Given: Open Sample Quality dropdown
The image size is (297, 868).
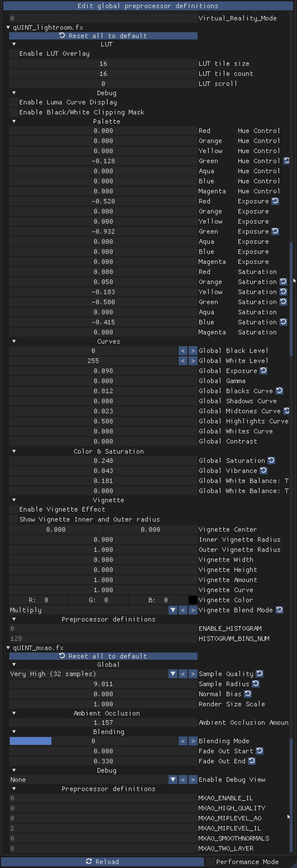Looking at the screenshot, I should pyautogui.click(x=173, y=674).
